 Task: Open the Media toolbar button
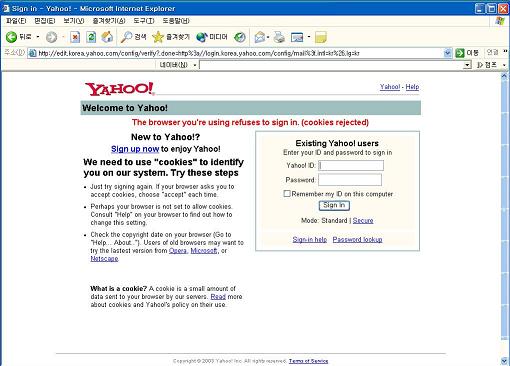(212, 37)
